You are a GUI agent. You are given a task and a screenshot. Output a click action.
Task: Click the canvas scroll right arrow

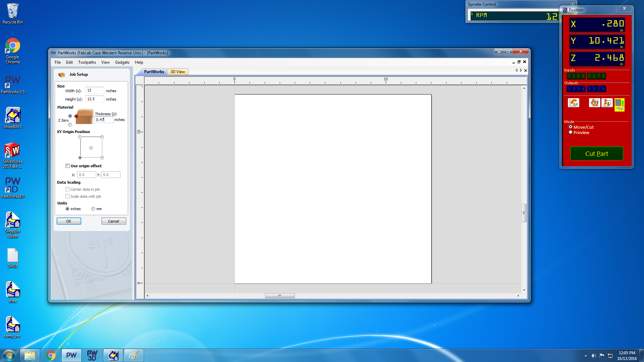(518, 296)
